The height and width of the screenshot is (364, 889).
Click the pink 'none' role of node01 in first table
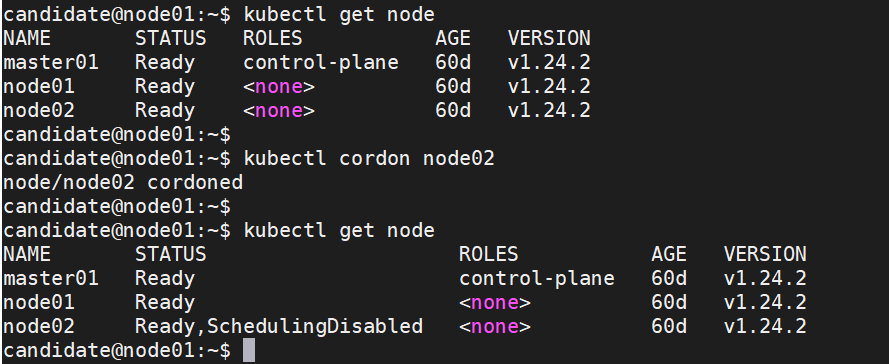(278, 87)
